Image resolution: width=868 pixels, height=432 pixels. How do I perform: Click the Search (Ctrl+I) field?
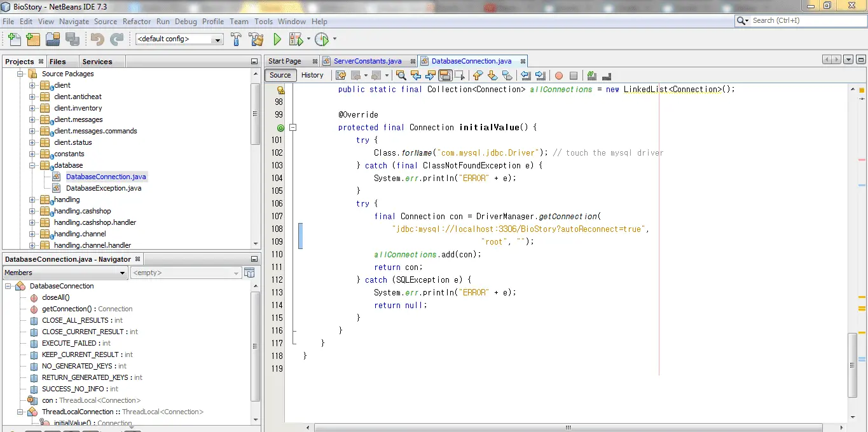pyautogui.click(x=808, y=21)
